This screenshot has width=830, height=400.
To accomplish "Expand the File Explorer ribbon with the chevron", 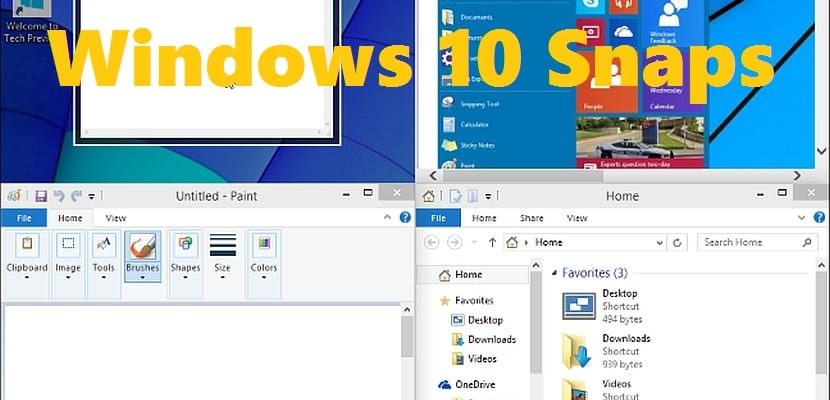I will tap(801, 217).
